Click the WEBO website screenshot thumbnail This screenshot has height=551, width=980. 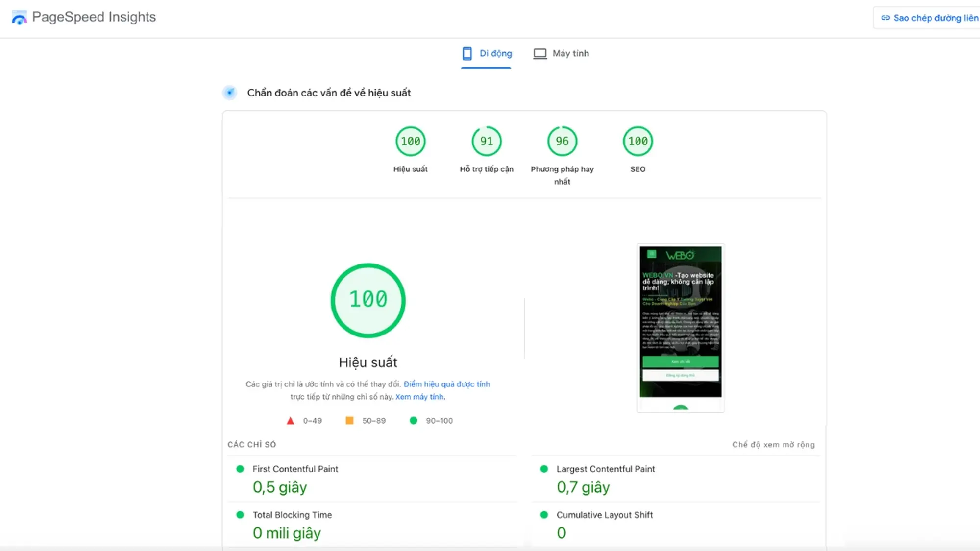tap(681, 328)
